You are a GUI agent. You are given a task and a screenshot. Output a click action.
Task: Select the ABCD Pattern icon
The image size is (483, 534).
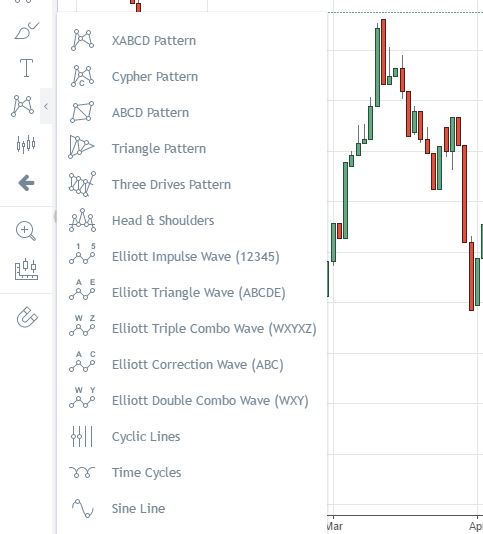[82, 112]
